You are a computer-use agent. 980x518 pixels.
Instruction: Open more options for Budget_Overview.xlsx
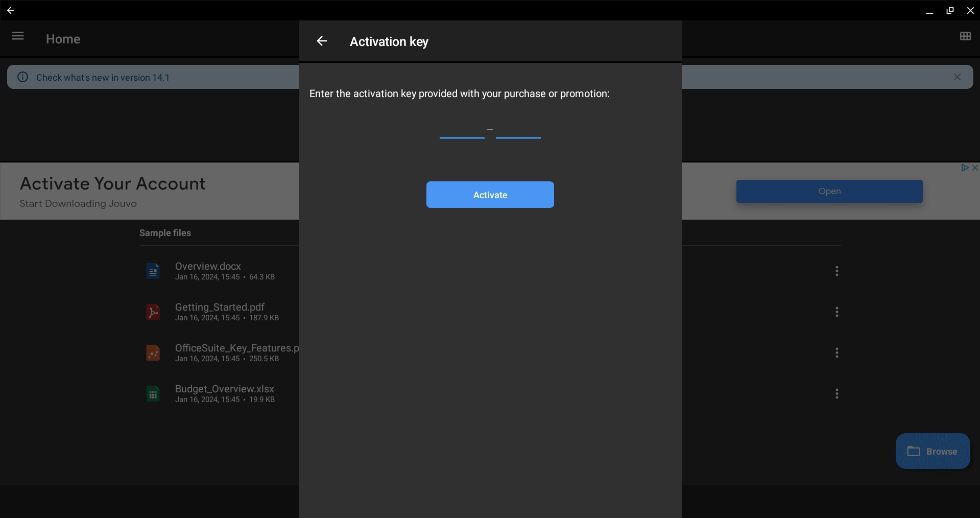tap(836, 393)
